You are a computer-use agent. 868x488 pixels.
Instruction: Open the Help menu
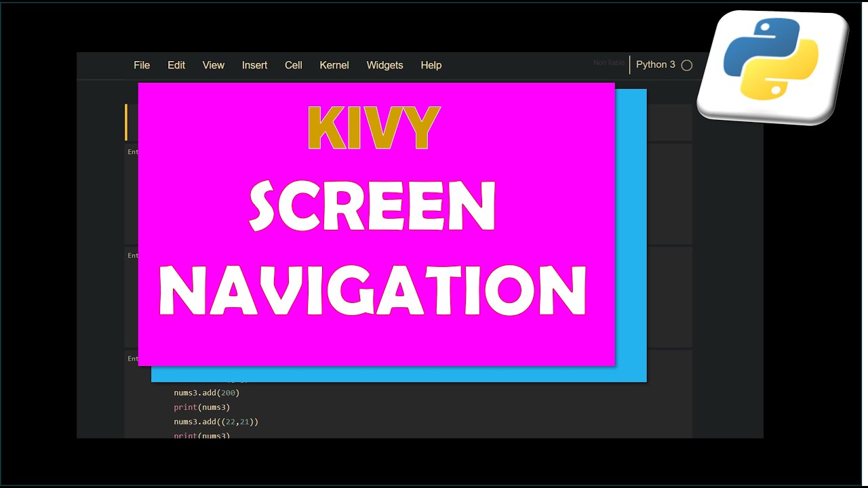431,65
